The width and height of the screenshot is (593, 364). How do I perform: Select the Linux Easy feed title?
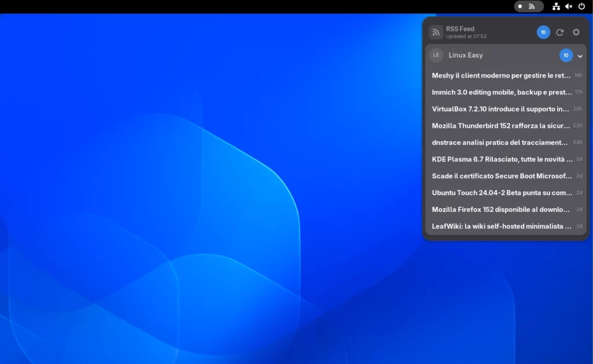coord(466,55)
